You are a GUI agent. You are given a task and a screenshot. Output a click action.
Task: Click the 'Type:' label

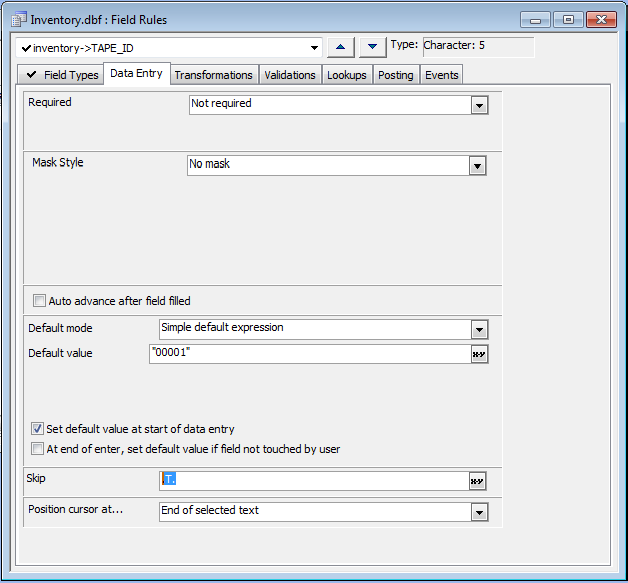click(x=404, y=44)
